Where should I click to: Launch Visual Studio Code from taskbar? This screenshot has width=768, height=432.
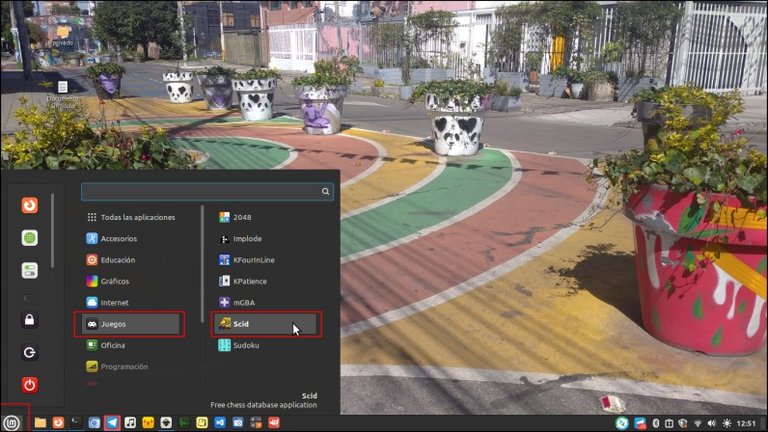click(x=219, y=423)
